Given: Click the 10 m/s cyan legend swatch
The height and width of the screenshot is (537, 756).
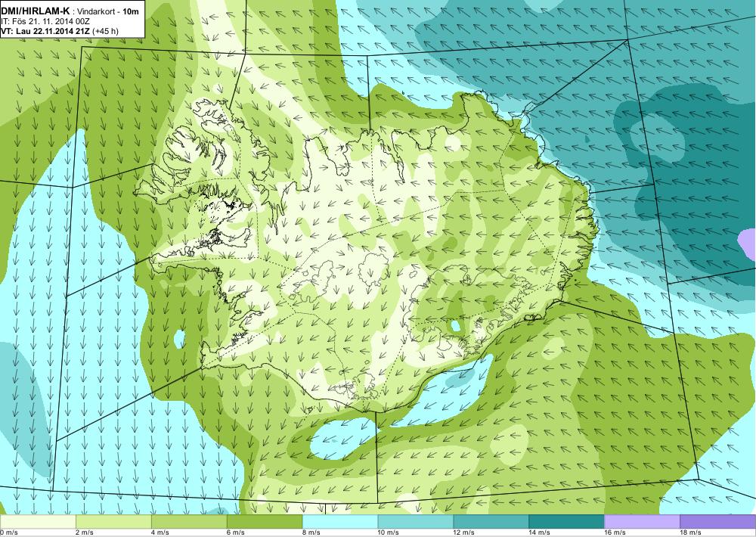Looking at the screenshot, I should coord(416,522).
